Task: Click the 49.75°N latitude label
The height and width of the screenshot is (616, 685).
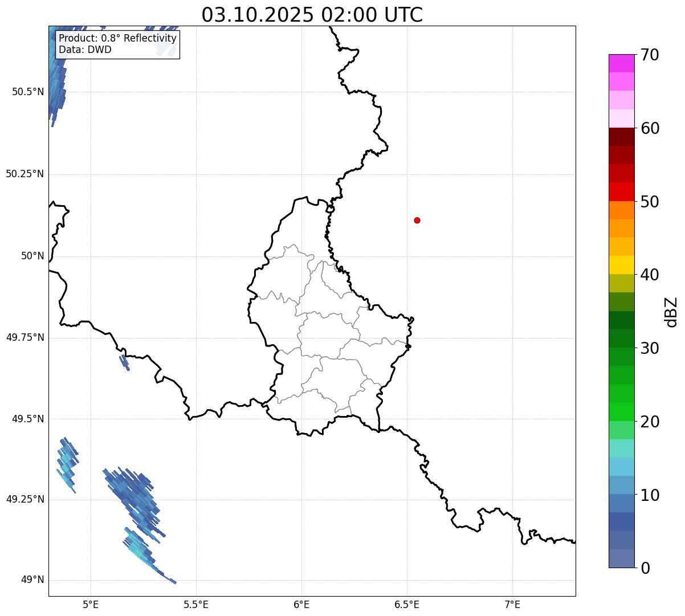Action: point(25,337)
